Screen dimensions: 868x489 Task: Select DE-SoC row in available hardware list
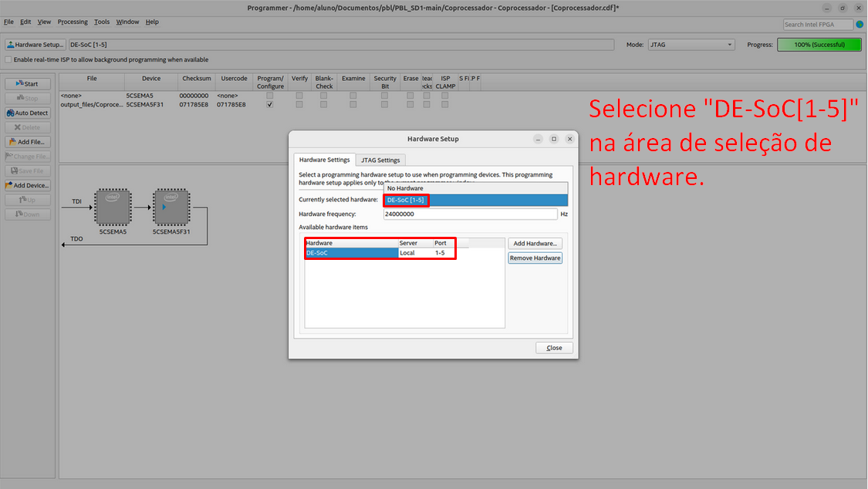(x=380, y=253)
